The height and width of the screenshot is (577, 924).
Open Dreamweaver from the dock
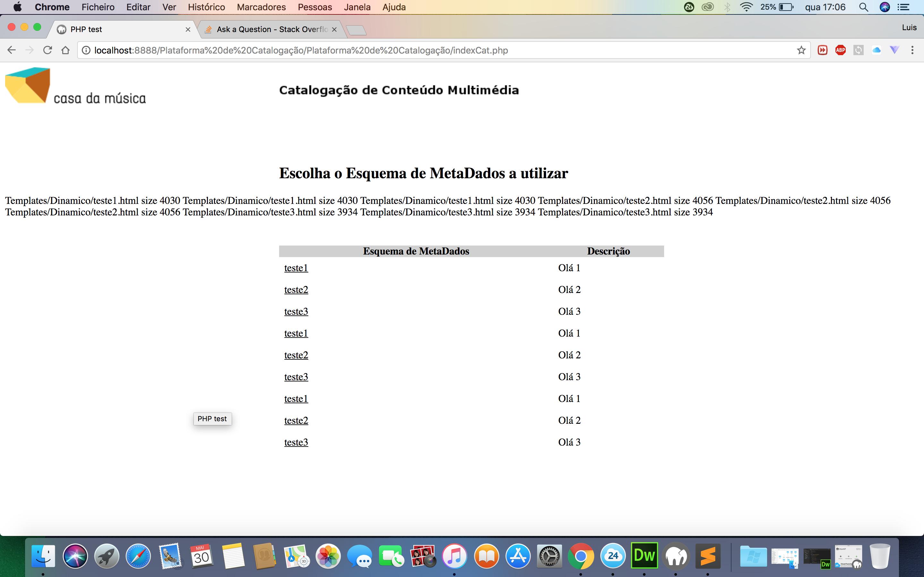[x=644, y=556]
